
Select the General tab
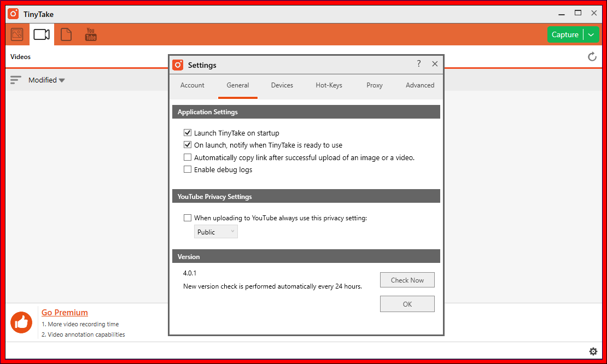tap(238, 85)
